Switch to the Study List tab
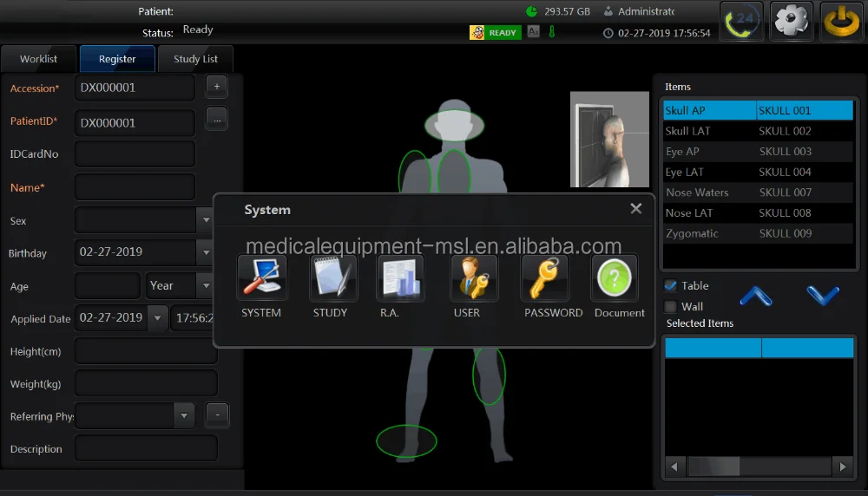868x496 pixels. [195, 59]
